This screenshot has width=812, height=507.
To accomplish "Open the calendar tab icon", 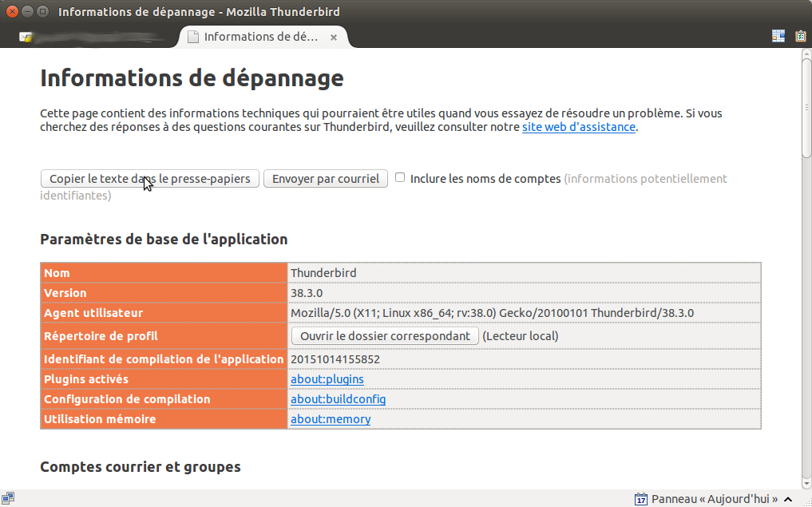I will point(778,36).
